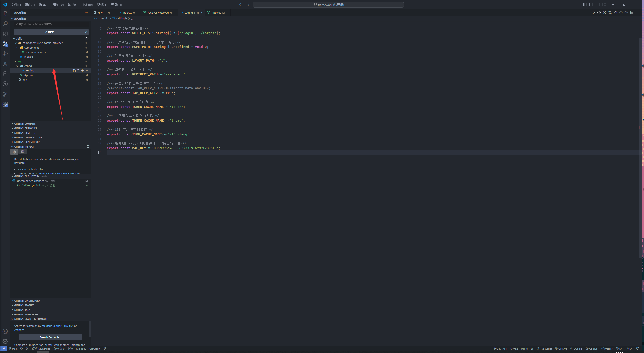Open the Customize Layout icon
This screenshot has height=353, width=644.
pos(604,5)
